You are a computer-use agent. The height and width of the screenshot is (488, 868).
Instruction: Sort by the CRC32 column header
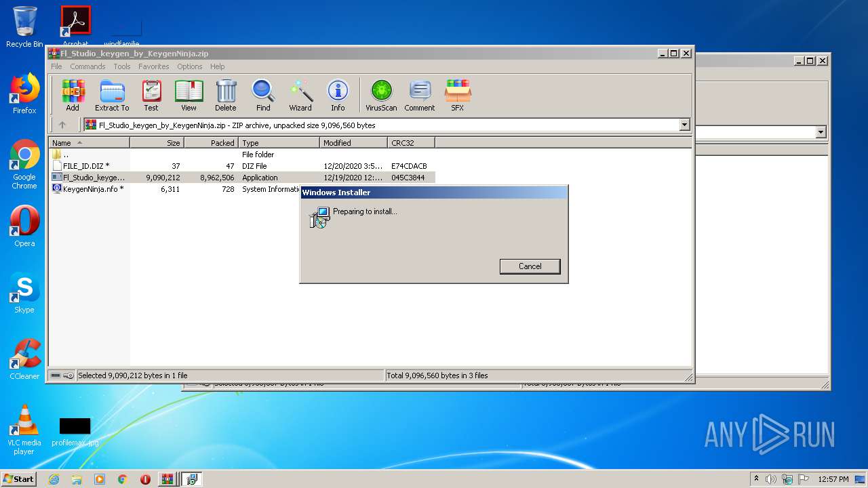tap(411, 143)
